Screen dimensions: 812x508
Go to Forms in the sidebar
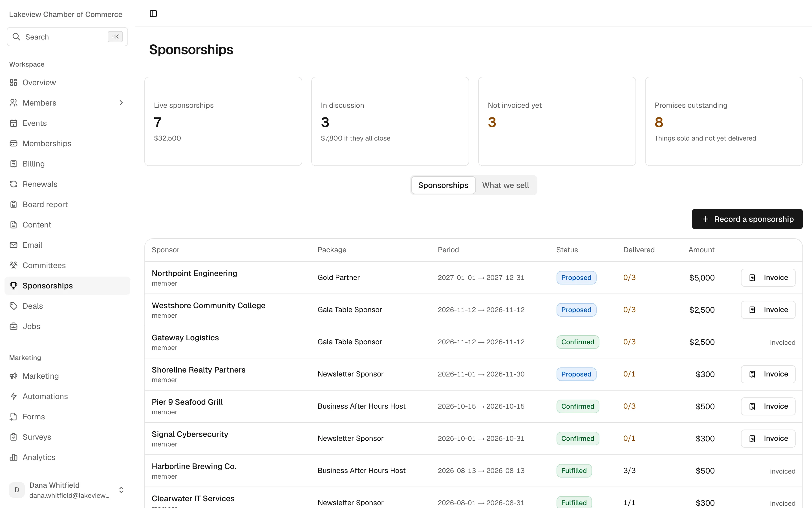pos(67,417)
